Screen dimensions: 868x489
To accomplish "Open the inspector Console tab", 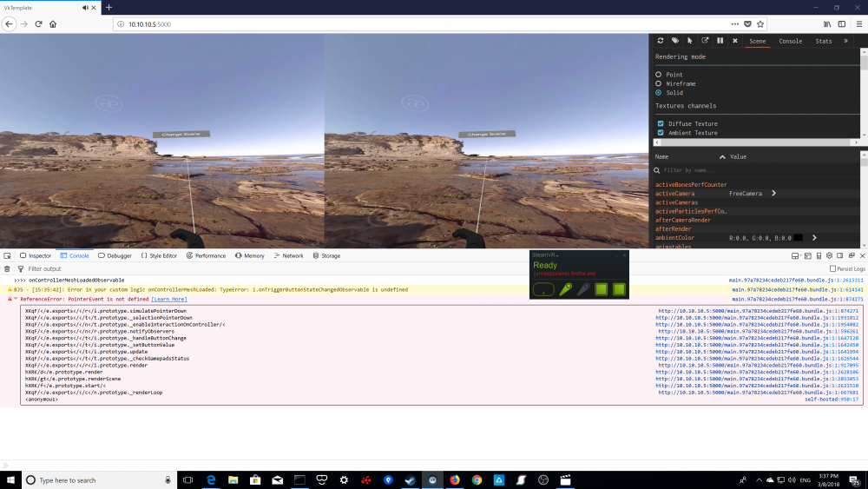I will 790,41.
